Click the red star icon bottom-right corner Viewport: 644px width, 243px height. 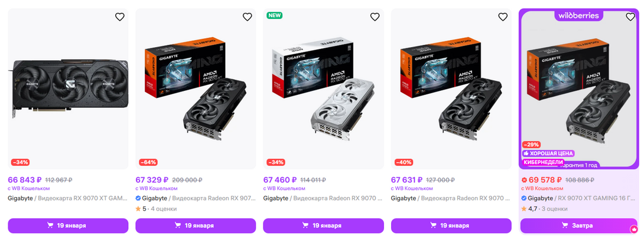[x=634, y=228]
